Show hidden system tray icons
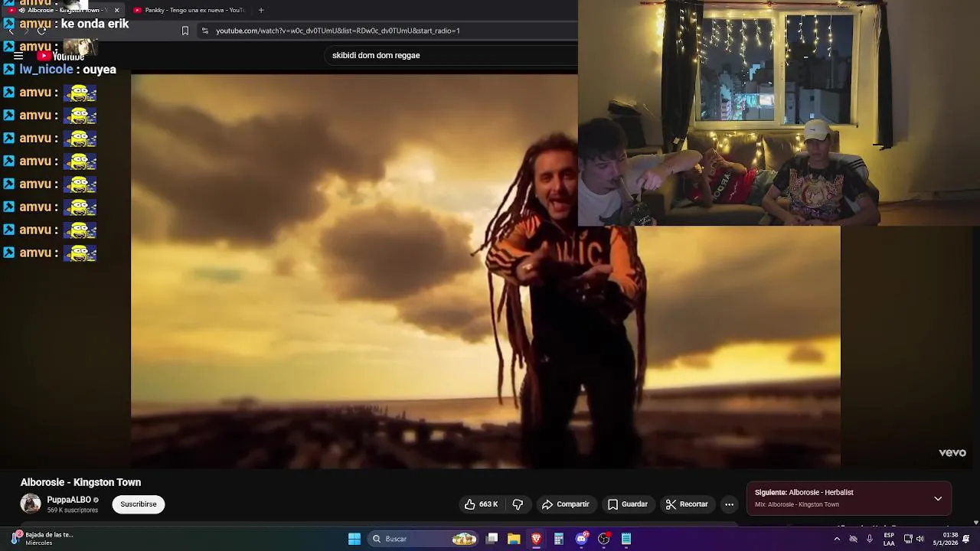 [x=837, y=539]
